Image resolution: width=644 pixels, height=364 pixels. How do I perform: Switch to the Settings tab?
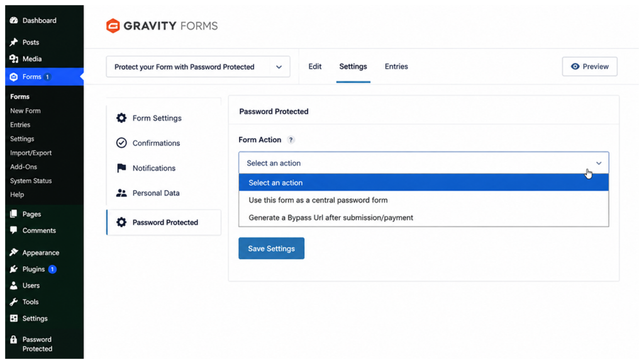click(353, 67)
